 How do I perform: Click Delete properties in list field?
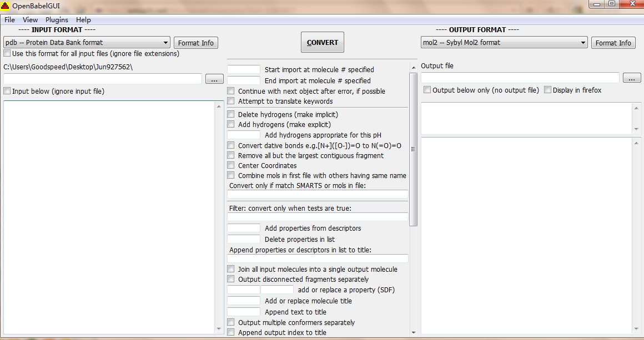244,239
